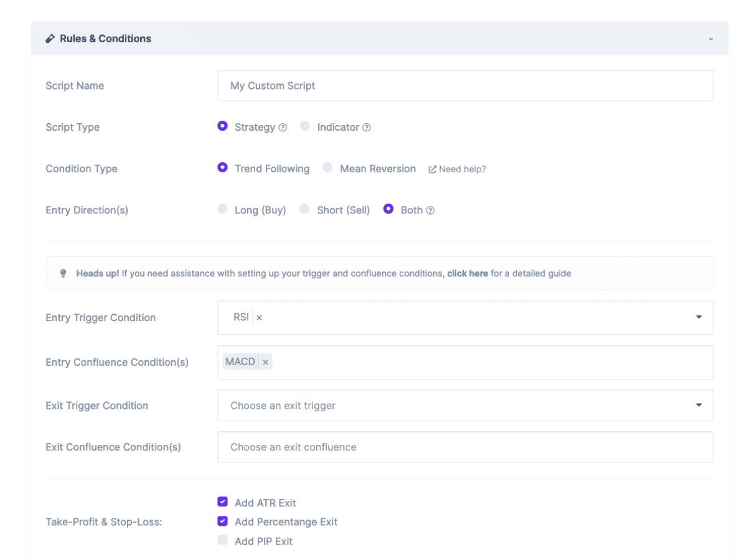
Task: Select the Indicator script type
Action: click(304, 126)
